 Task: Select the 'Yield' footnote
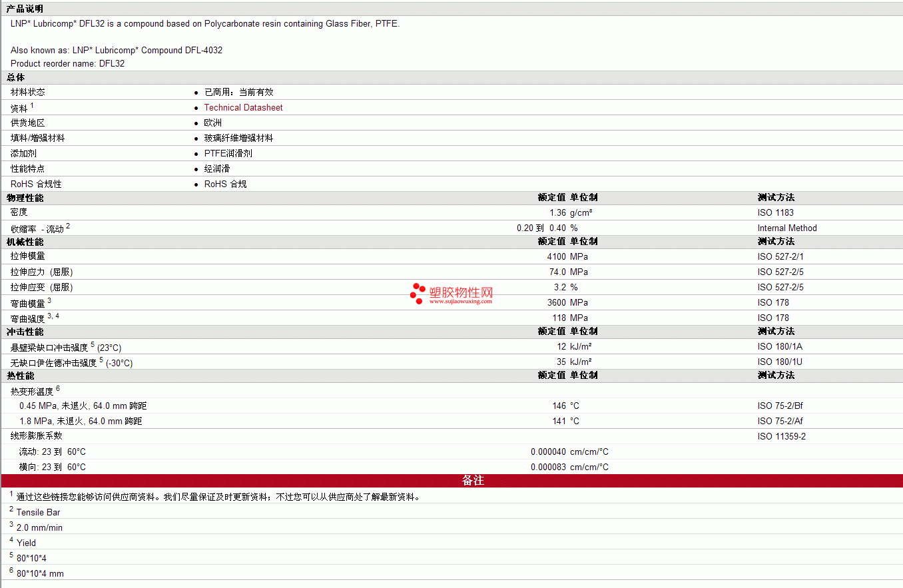tap(26, 543)
